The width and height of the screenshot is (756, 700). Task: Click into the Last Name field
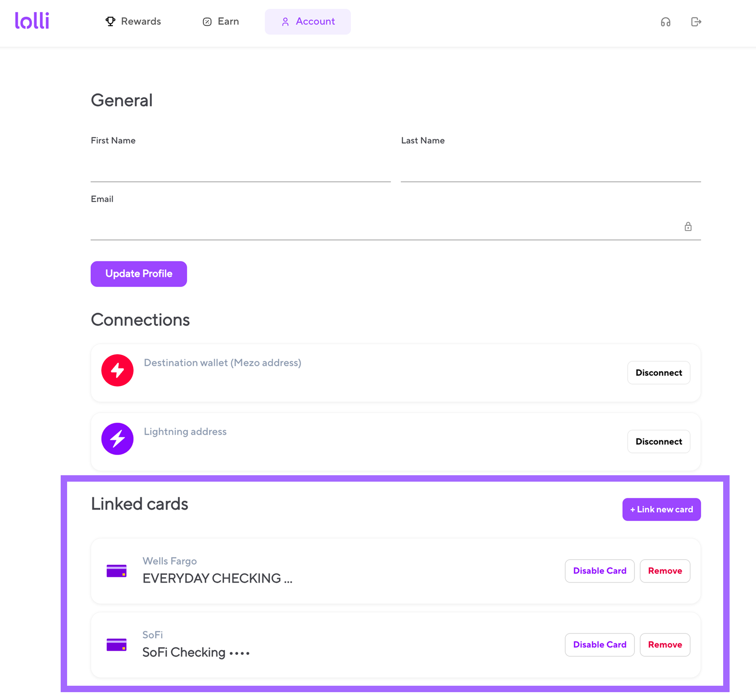[x=551, y=168]
